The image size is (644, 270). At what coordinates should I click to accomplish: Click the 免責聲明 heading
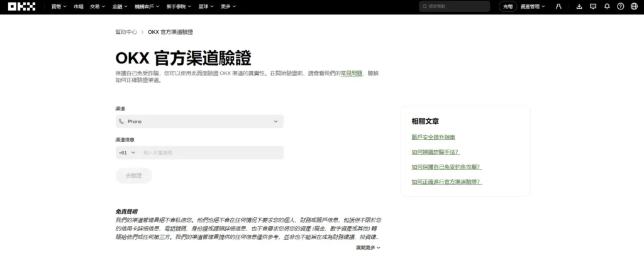(x=126, y=212)
